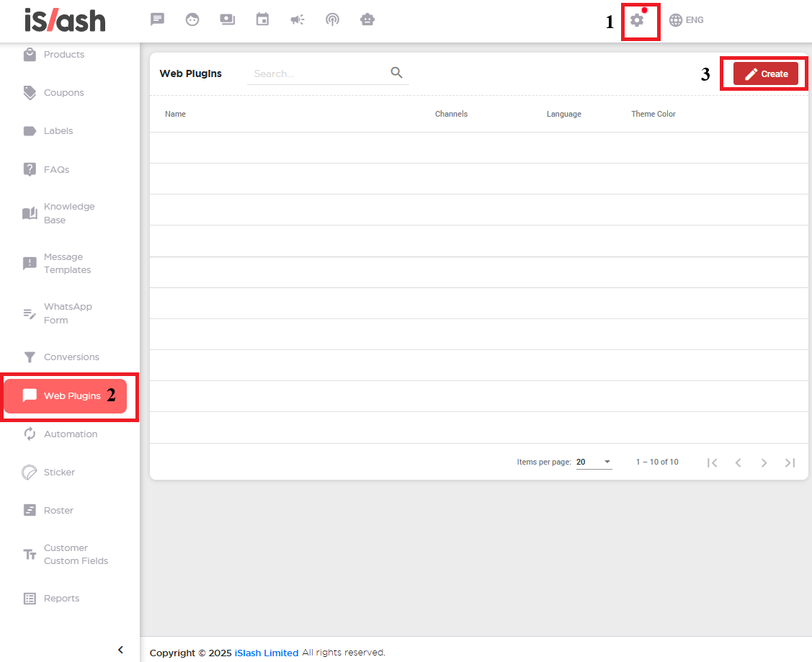Click the search magnifier icon
Viewport: 812px width, 662px height.
click(396, 73)
